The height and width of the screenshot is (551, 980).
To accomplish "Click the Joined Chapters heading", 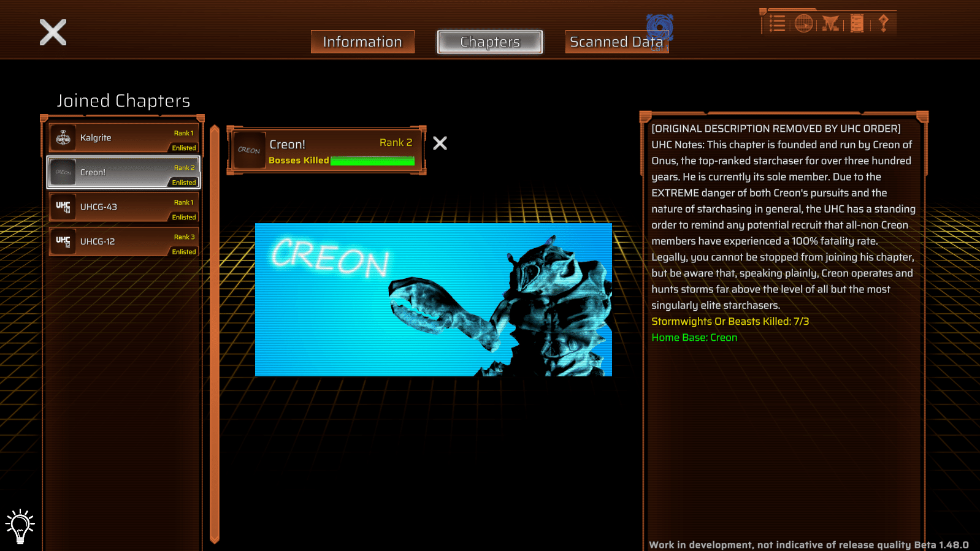I will coord(123,101).
